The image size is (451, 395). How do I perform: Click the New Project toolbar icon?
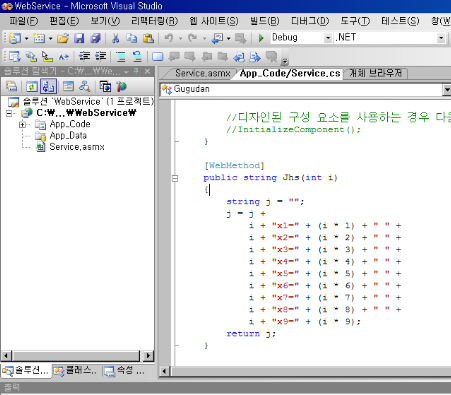point(15,38)
